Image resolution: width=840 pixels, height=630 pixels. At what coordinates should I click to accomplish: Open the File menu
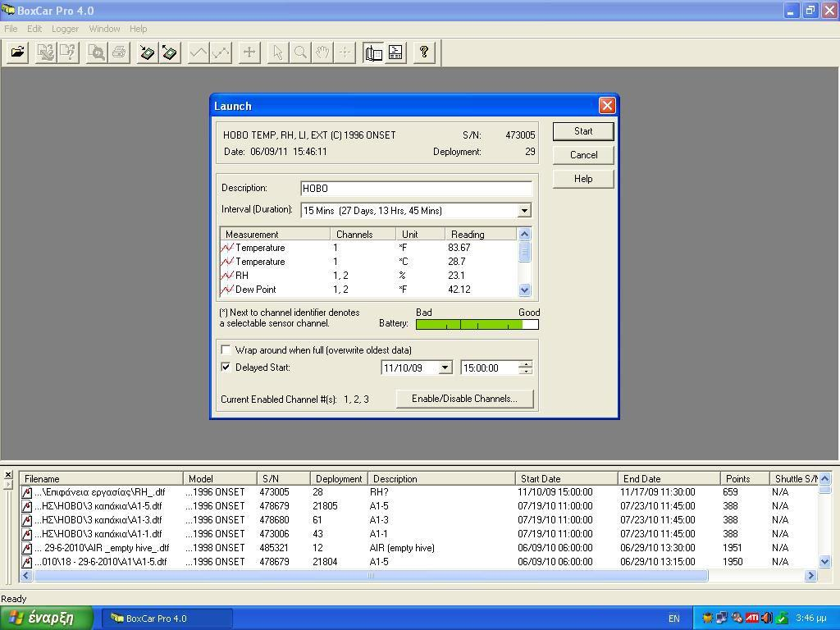(x=11, y=29)
